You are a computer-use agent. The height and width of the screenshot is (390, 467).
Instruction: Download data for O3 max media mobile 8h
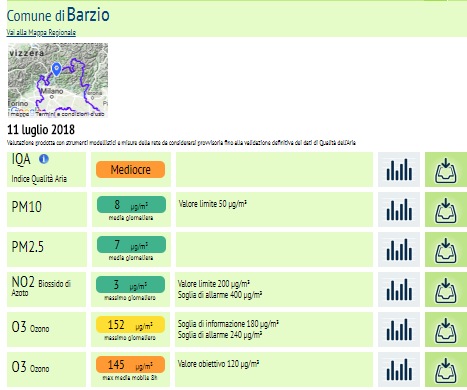click(446, 369)
